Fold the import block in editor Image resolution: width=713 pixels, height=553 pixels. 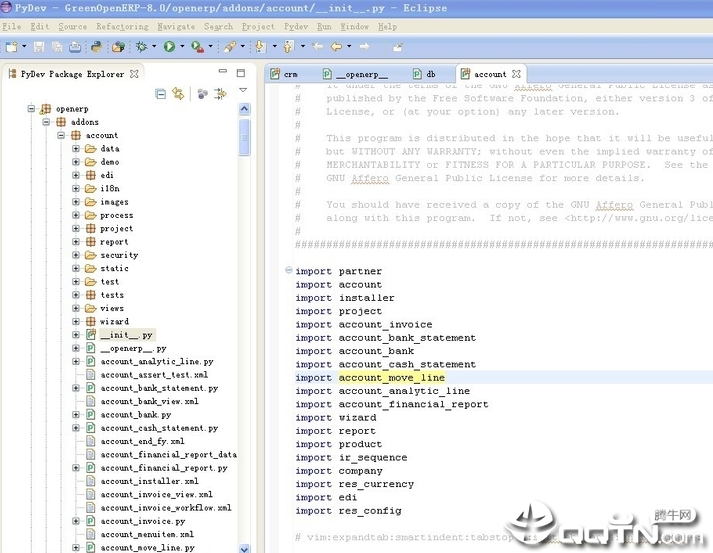tap(288, 270)
